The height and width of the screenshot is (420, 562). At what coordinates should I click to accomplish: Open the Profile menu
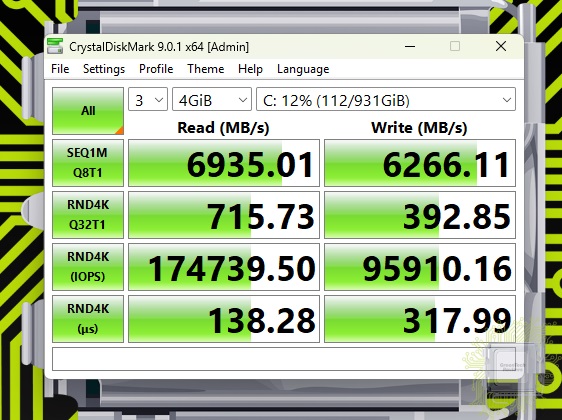tap(156, 69)
